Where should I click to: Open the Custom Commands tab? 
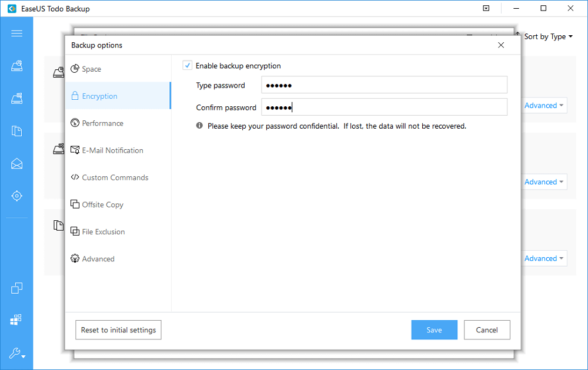(118, 177)
